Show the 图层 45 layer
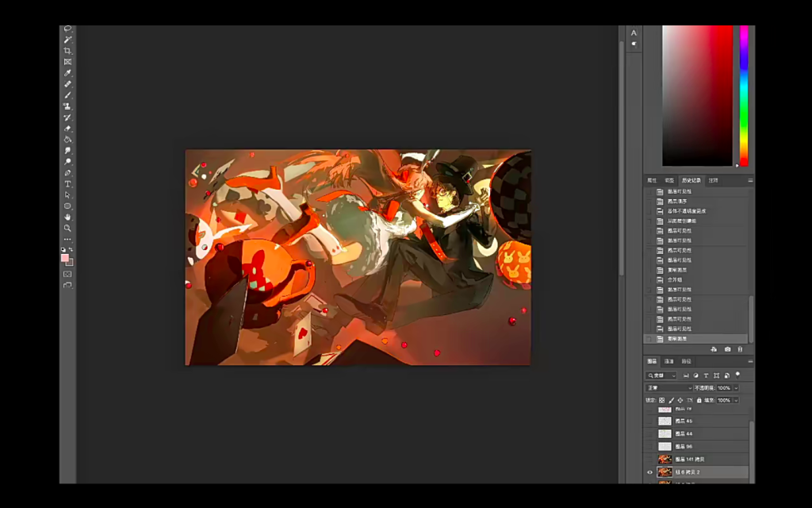This screenshot has width=812, height=508. [650, 421]
